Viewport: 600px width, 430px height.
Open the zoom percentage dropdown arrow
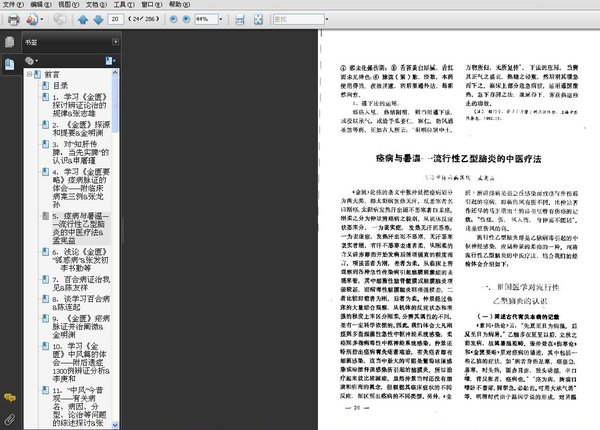220,19
